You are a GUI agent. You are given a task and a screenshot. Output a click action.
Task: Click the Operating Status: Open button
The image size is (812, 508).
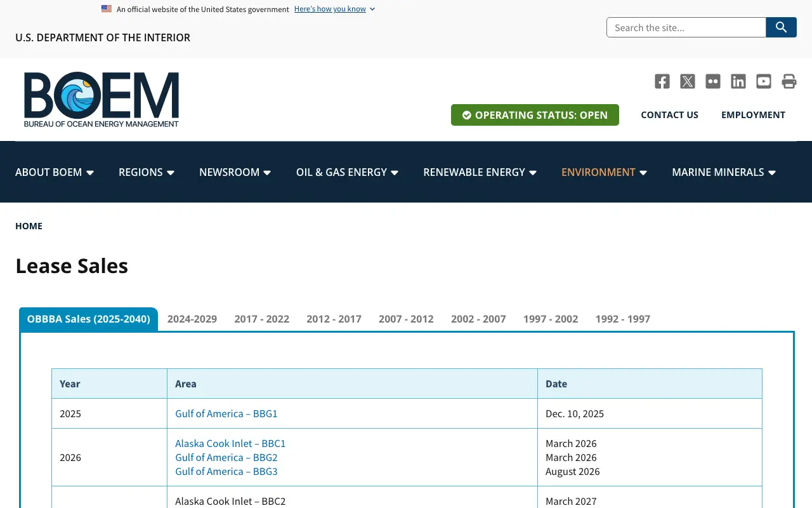(535, 115)
